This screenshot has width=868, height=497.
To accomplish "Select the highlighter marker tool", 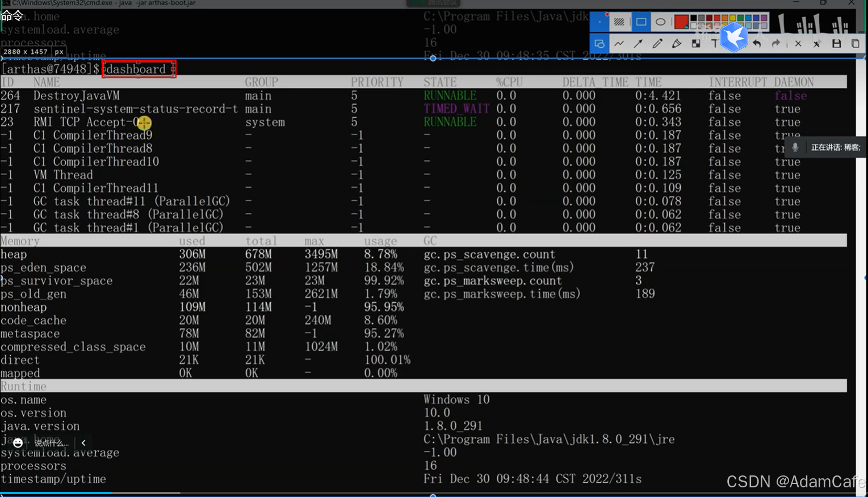I will coord(677,44).
